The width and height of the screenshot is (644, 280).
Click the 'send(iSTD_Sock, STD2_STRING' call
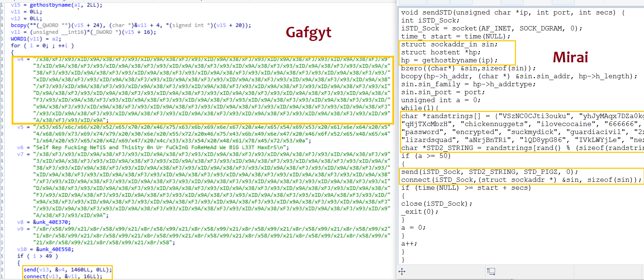490,172
